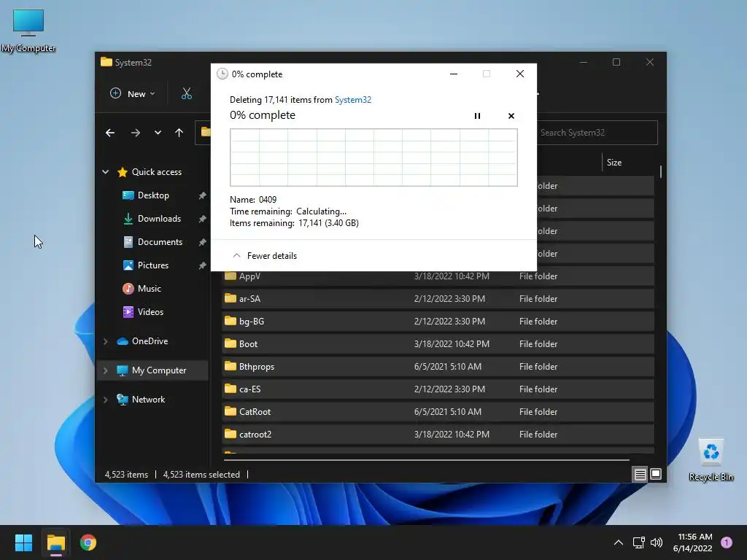
Task: Unpin Desktop via its pin icon
Action: point(203,195)
